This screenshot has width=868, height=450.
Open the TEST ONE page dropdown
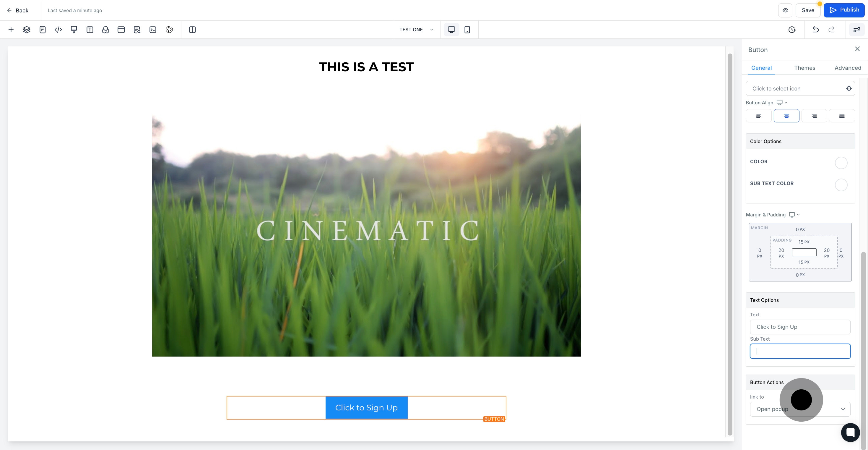(x=417, y=30)
